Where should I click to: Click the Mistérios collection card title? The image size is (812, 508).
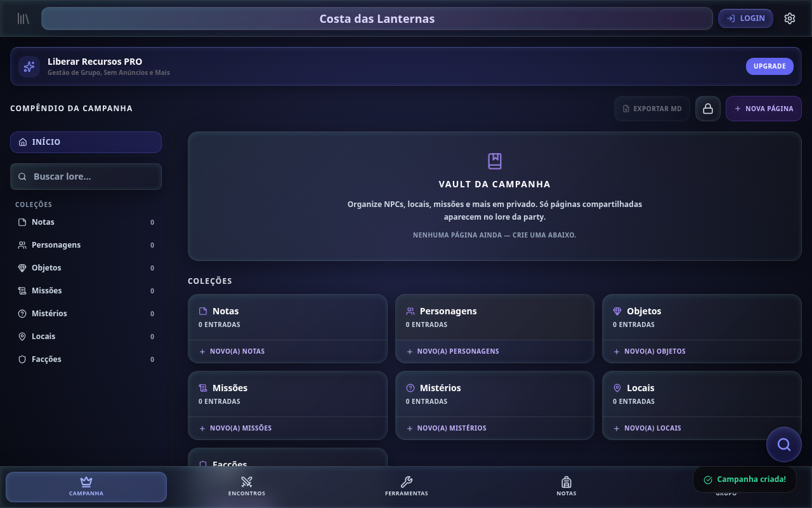[x=440, y=388]
